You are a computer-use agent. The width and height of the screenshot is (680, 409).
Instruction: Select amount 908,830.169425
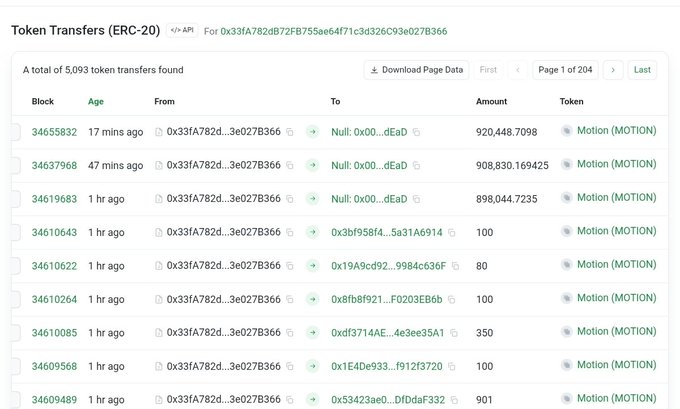point(512,165)
